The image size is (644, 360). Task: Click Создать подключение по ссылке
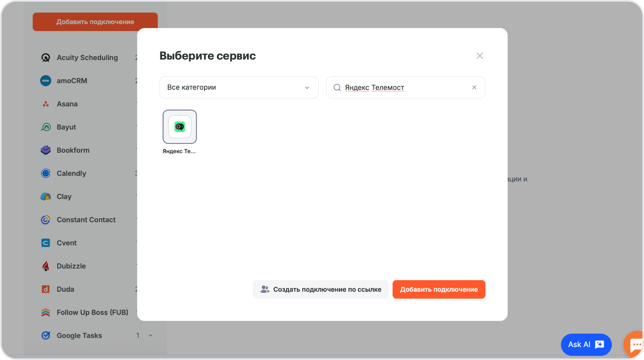(321, 289)
